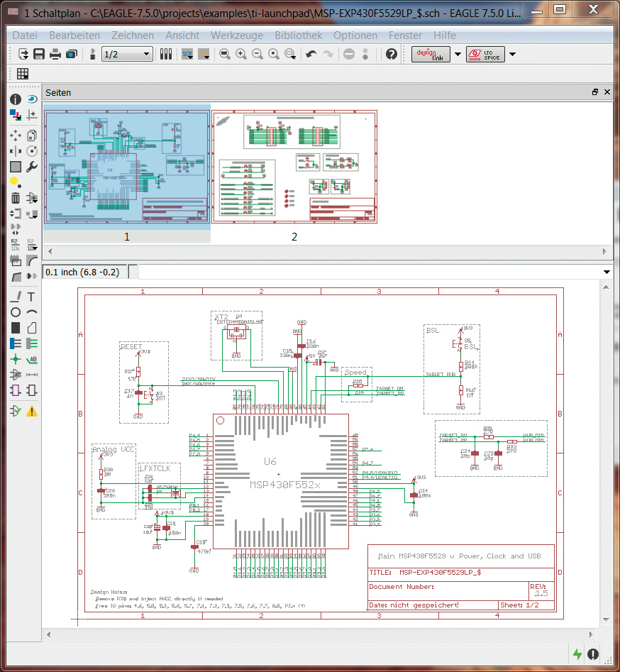Toggle the Show eye tool
Image resolution: width=620 pixels, height=672 pixels.
tap(31, 99)
